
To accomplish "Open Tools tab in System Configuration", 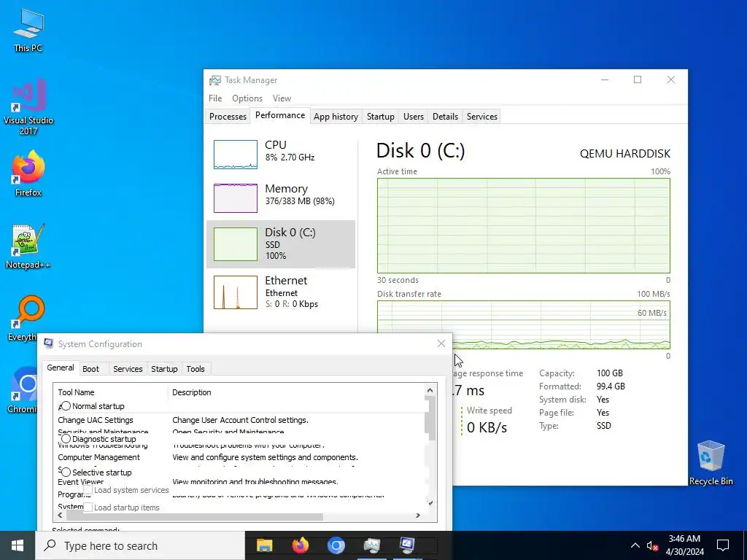I will (x=196, y=369).
